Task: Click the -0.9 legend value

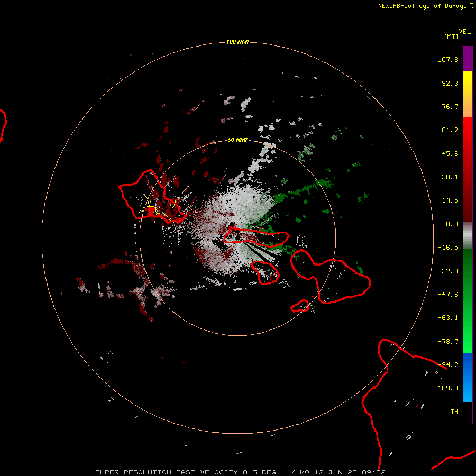Action: point(450,224)
